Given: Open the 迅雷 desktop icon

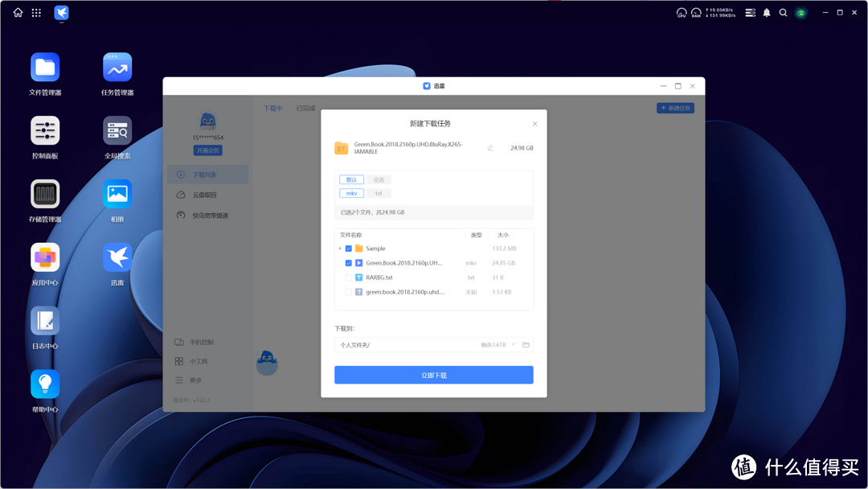Looking at the screenshot, I should coord(117,257).
